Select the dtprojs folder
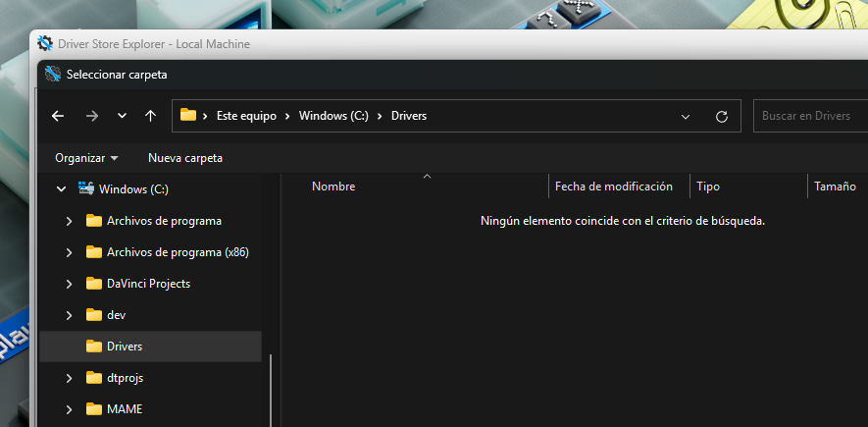The image size is (868, 427). tap(125, 378)
